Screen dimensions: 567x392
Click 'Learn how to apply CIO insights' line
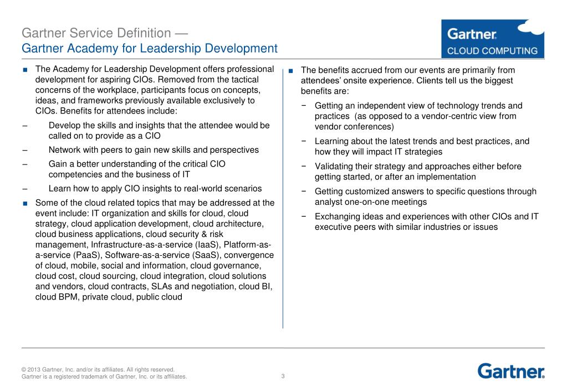pyautogui.click(x=155, y=189)
